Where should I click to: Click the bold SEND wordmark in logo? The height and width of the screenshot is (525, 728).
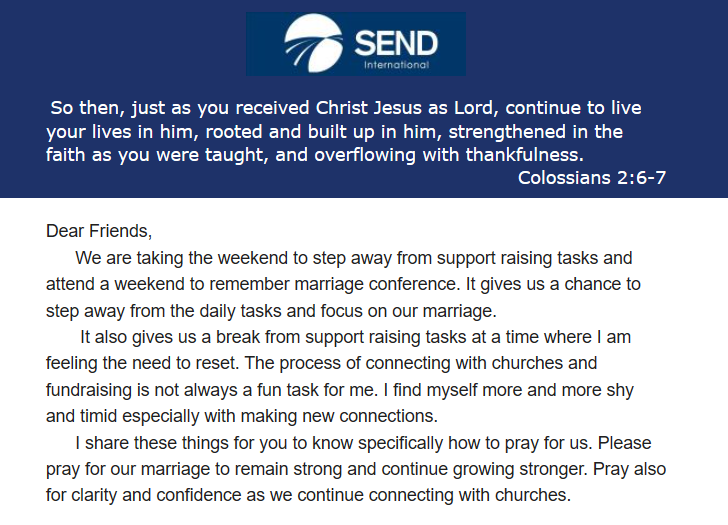(395, 43)
